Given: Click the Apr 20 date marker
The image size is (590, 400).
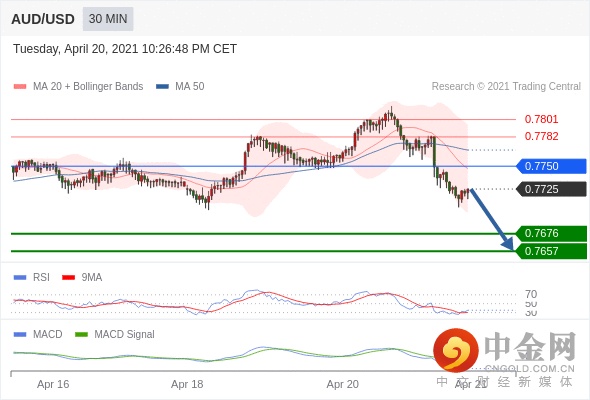Looking at the screenshot, I should tap(342, 384).
